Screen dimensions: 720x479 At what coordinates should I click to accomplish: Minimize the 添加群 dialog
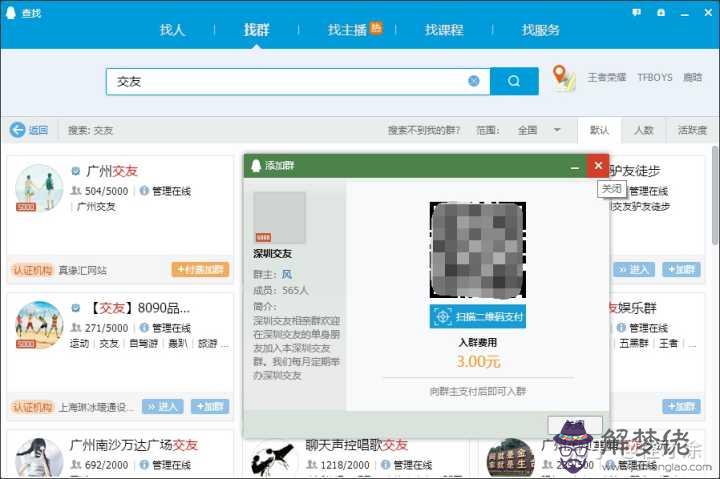(575, 167)
